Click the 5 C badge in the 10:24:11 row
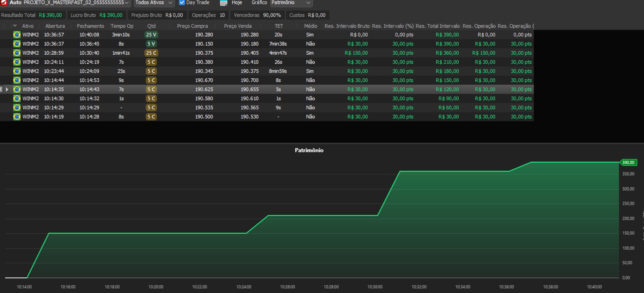This screenshot has width=644, height=293. (151, 62)
